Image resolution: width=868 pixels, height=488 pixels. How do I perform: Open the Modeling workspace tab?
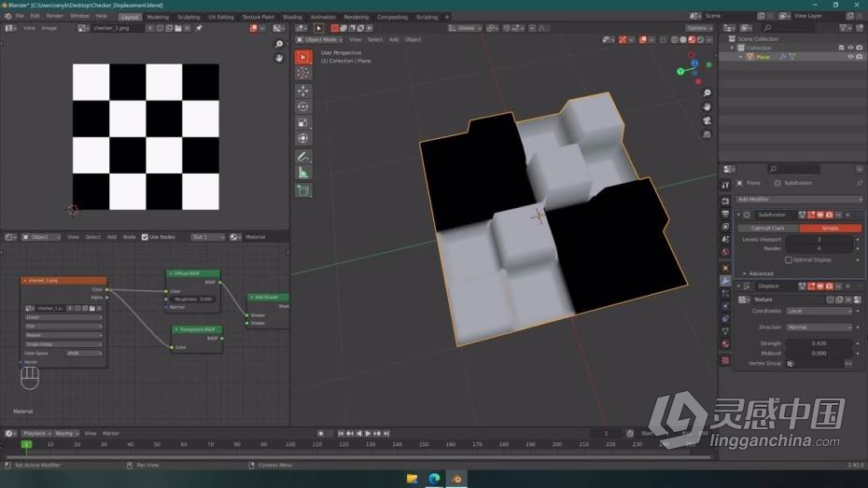pyautogui.click(x=158, y=17)
